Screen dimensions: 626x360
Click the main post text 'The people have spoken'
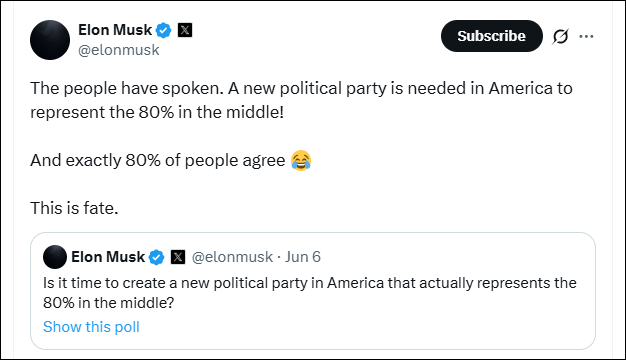(127, 88)
